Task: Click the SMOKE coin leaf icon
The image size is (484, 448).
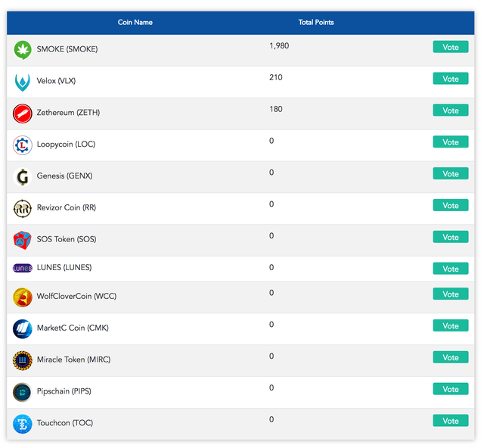Action: click(x=23, y=50)
